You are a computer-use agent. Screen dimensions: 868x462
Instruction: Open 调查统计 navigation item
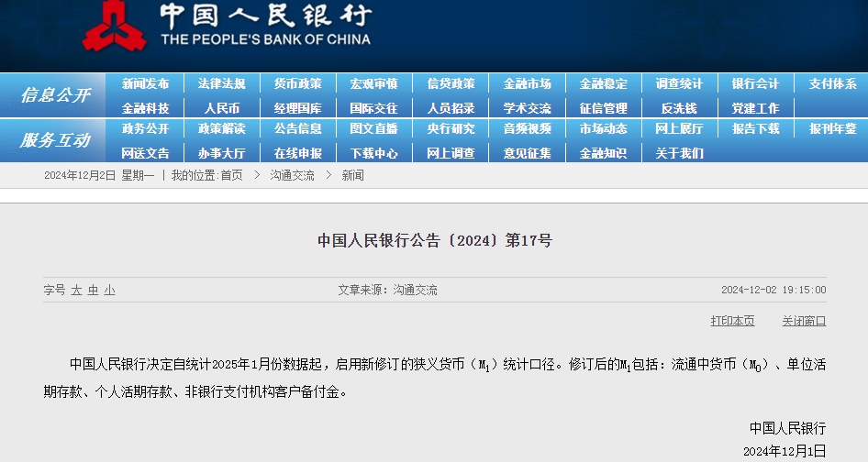[x=679, y=84]
